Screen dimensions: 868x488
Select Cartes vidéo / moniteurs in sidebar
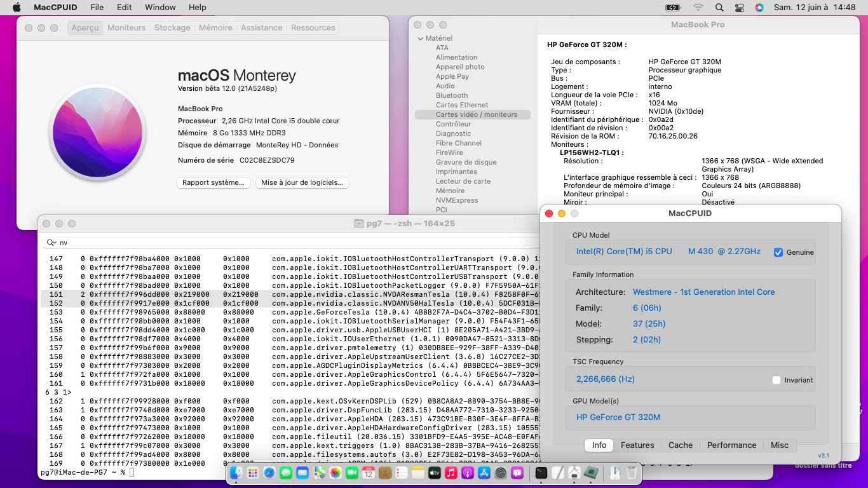pos(473,114)
